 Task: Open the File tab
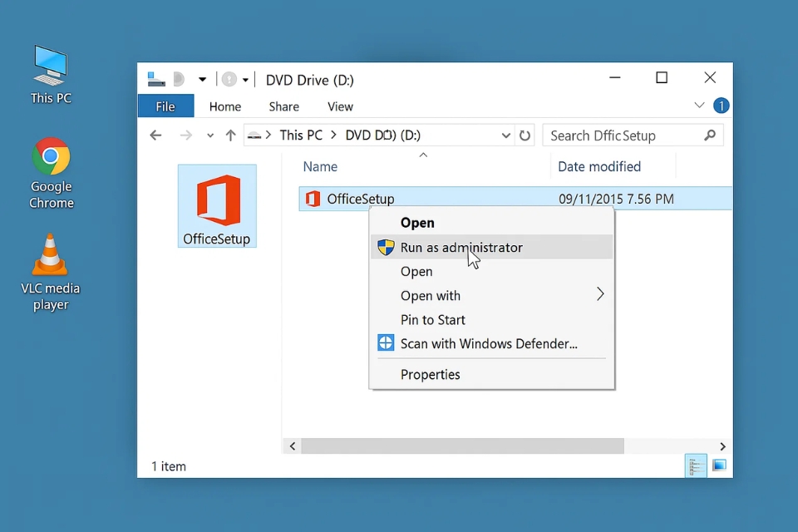[165, 106]
